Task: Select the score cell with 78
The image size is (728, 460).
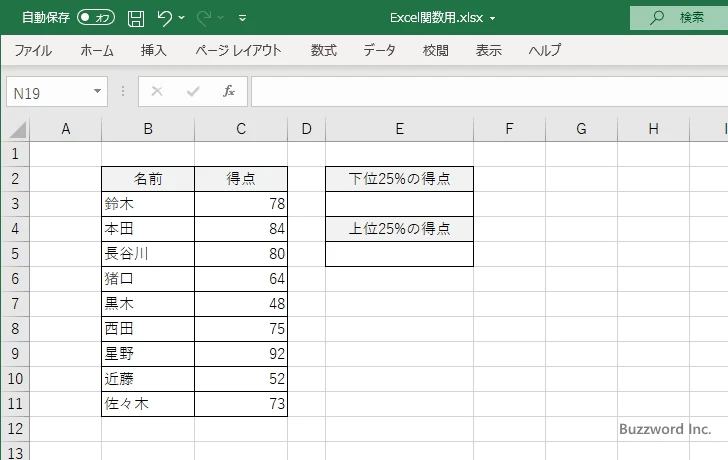Action: point(241,204)
